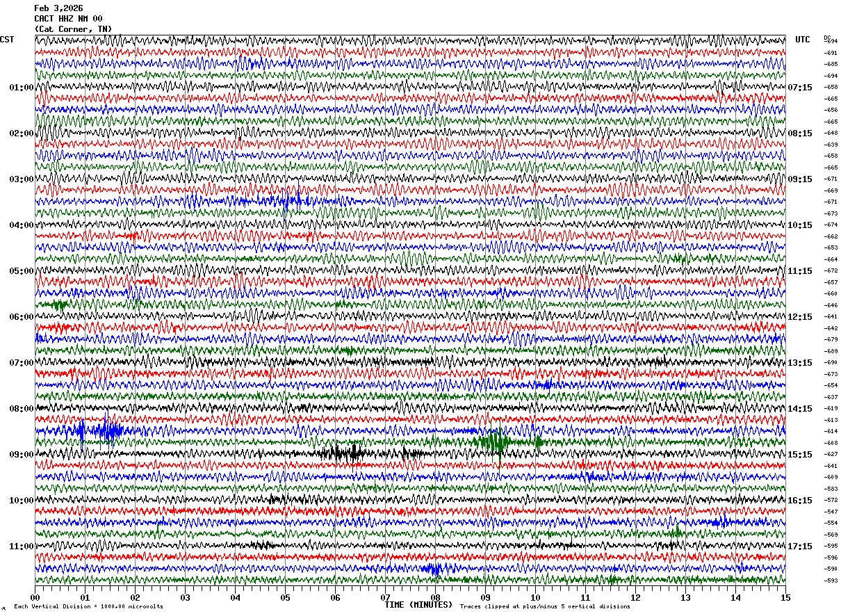The width and height of the screenshot is (841, 616).
Task: Click the DC offset value "-608"
Action: tap(831, 443)
